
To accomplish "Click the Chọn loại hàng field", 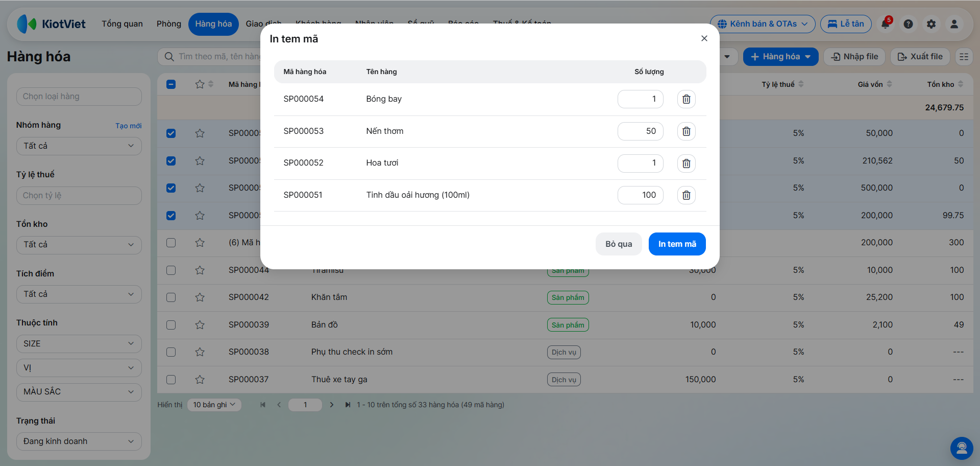I will coord(79,97).
